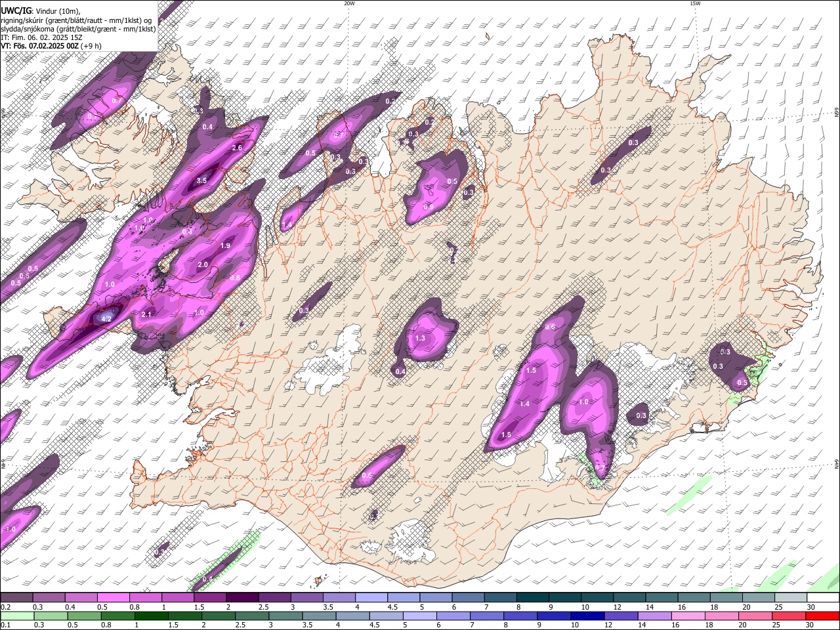Click the 'VT: Fös. 07.02.2025 00Z (+9 h)' line
Viewport: 840px width, 630px height.
pyautogui.click(x=51, y=46)
